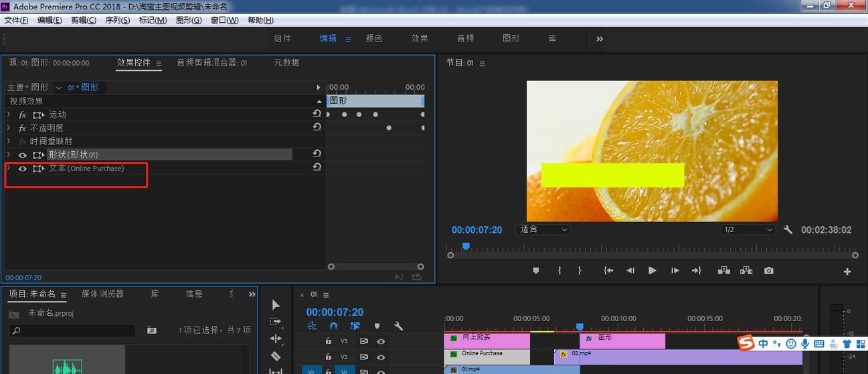Click Sogou input method S icon

pos(746,343)
